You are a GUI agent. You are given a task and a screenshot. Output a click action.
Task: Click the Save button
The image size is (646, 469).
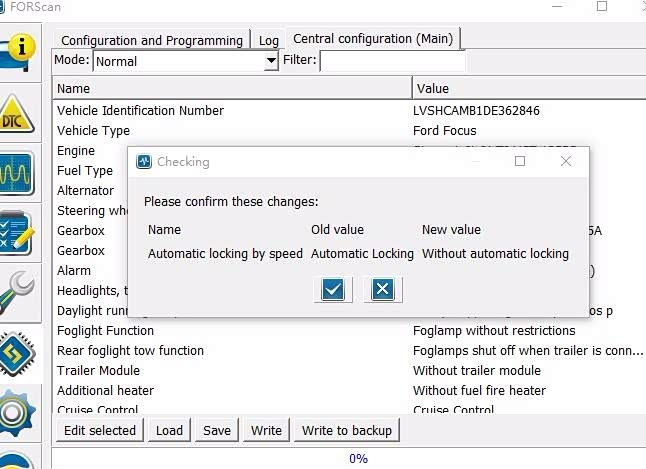(217, 430)
